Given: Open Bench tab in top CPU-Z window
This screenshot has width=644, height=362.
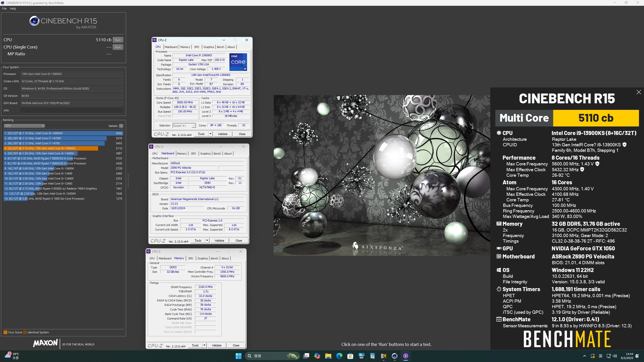Looking at the screenshot, I should point(220,47).
